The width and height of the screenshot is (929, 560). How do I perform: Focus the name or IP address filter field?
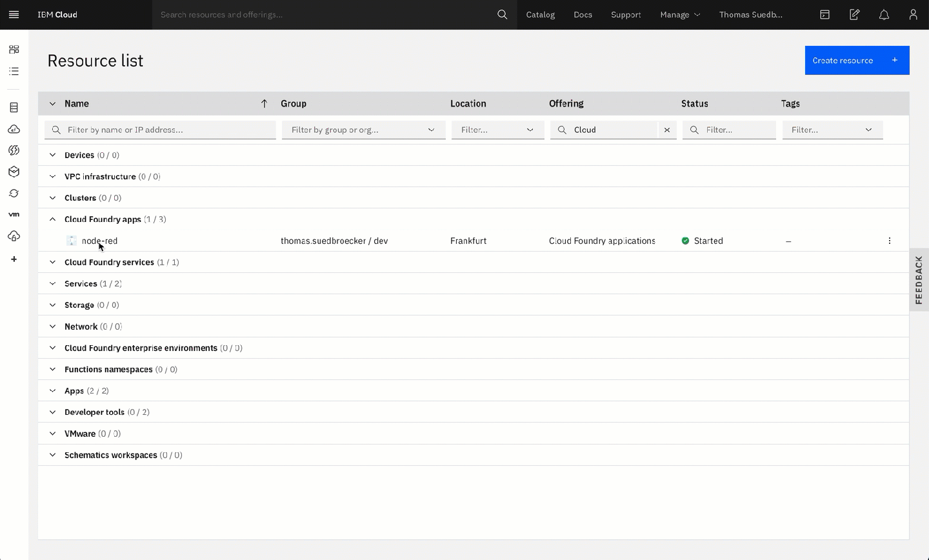[160, 130]
